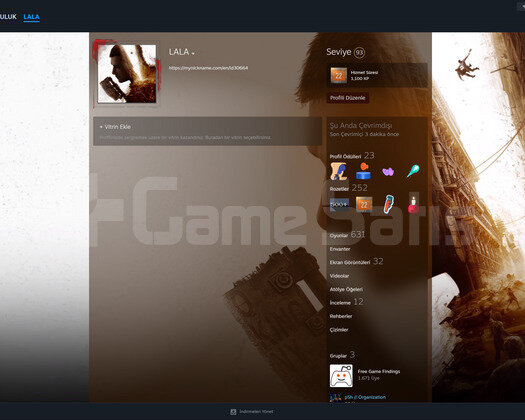The width and height of the screenshot is (525, 420).
Task: Open the Oyunlar 631 games link
Action: point(347,235)
